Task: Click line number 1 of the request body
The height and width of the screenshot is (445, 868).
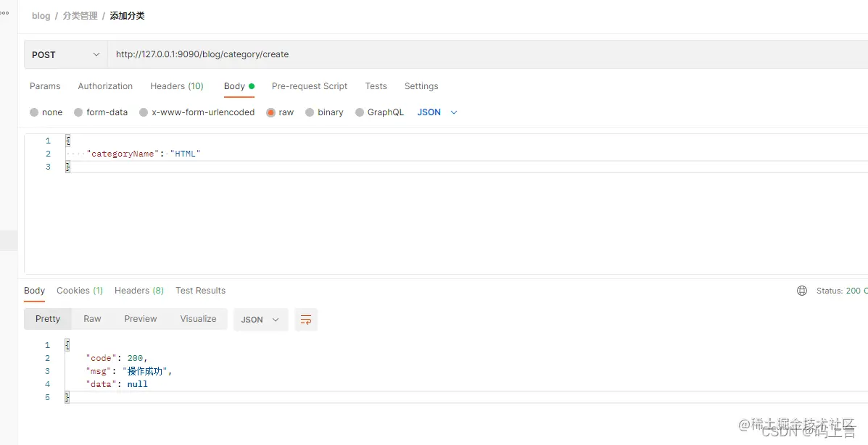Action: [x=48, y=141]
